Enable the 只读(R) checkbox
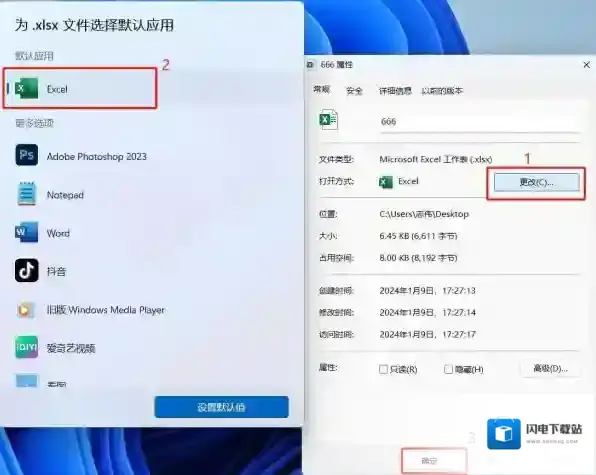The width and height of the screenshot is (596, 475). (x=383, y=369)
